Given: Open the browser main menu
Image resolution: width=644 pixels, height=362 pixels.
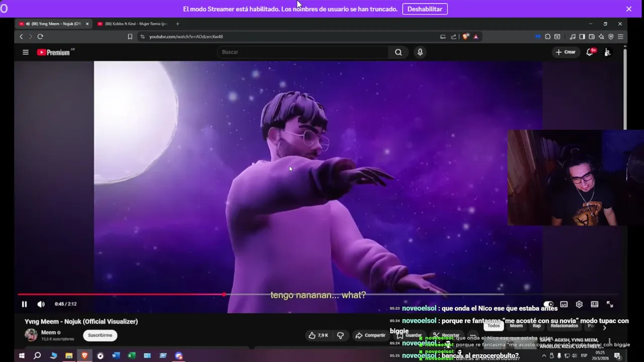Looking at the screenshot, I should [620, 37].
